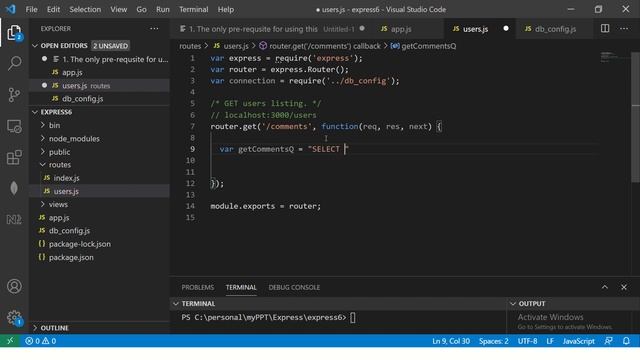Image resolution: width=640 pixels, height=360 pixels.
Task: Change encoding via UTF-8 status item
Action: [x=527, y=341]
